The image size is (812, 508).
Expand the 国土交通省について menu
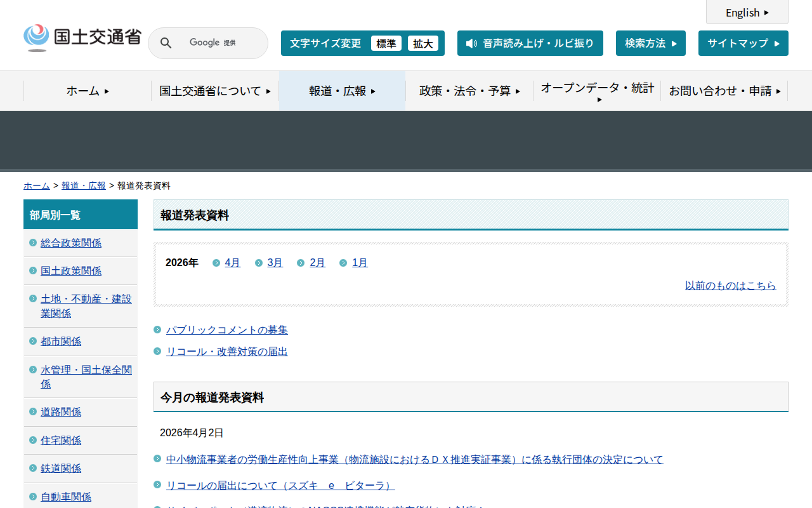[215, 91]
